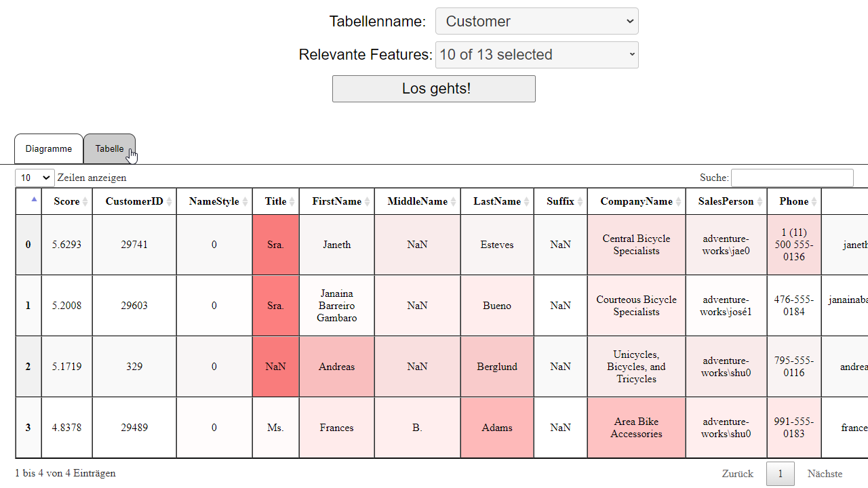Viewport: 868px width, 488px height.
Task: Click the red Sra. cell in row 0
Action: click(275, 245)
